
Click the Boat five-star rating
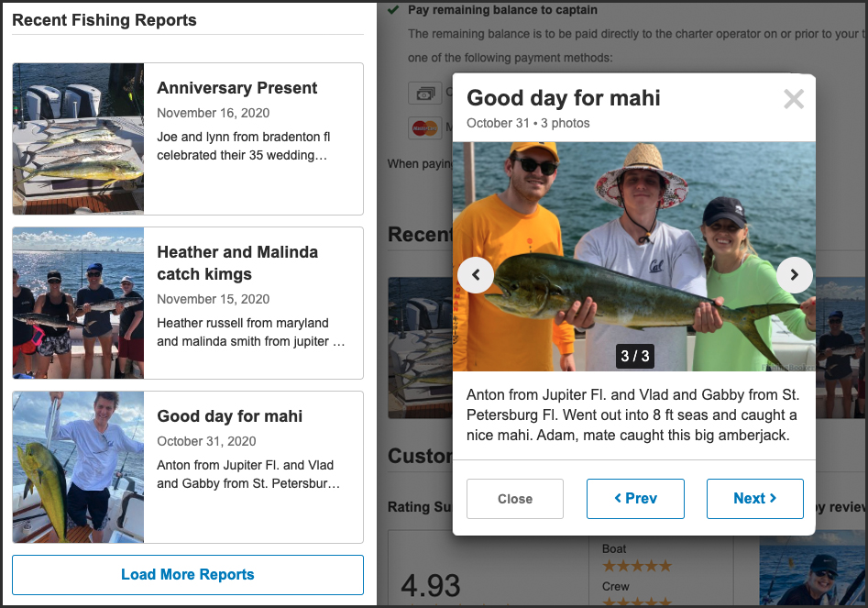(636, 566)
